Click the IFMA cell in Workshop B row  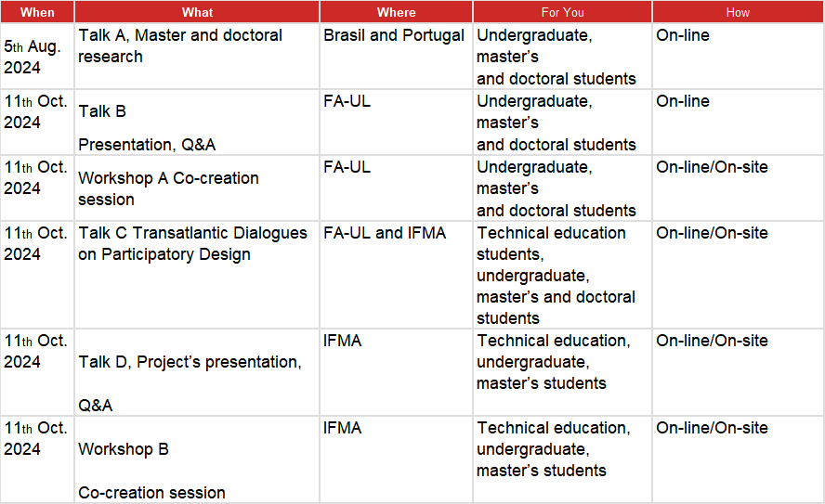(396, 459)
